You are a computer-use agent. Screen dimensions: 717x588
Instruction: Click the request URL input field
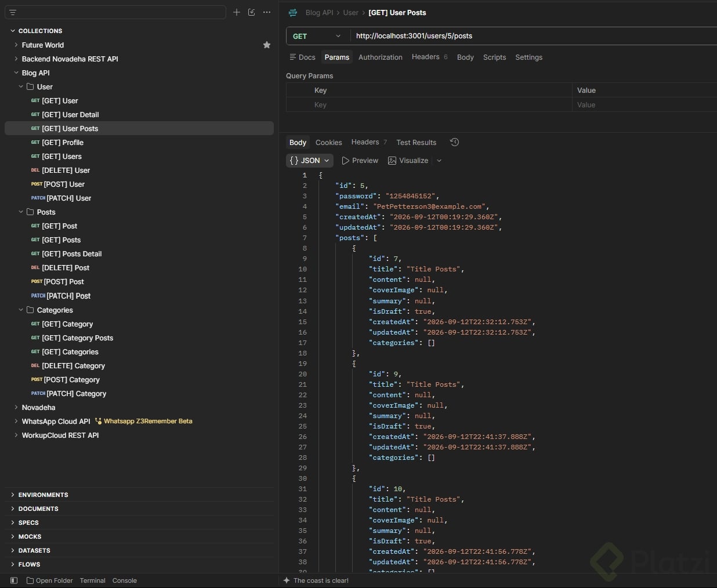tap(534, 36)
